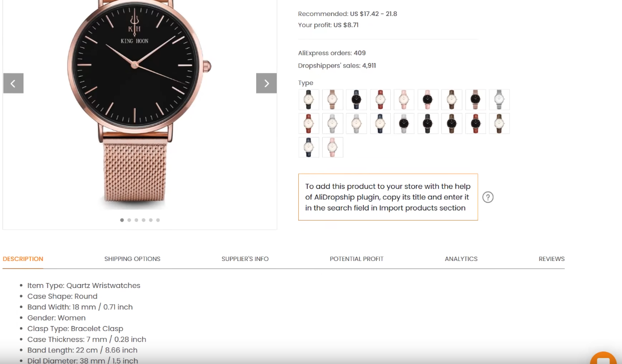
Task: Select the Description tab
Action: click(x=23, y=258)
